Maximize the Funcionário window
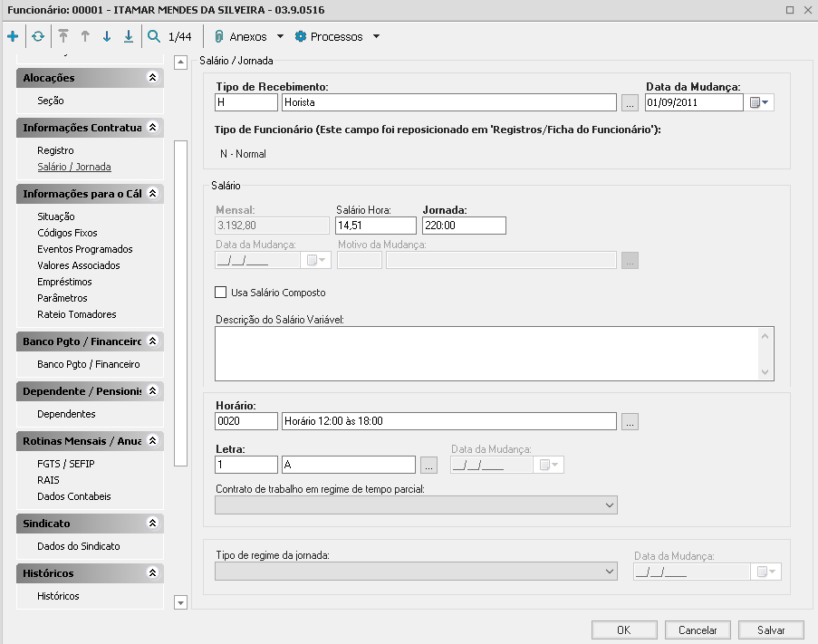 tap(790, 10)
